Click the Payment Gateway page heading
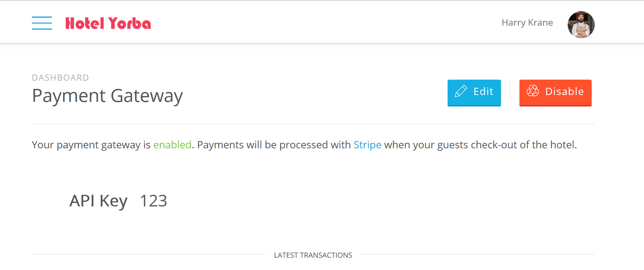 tap(107, 96)
